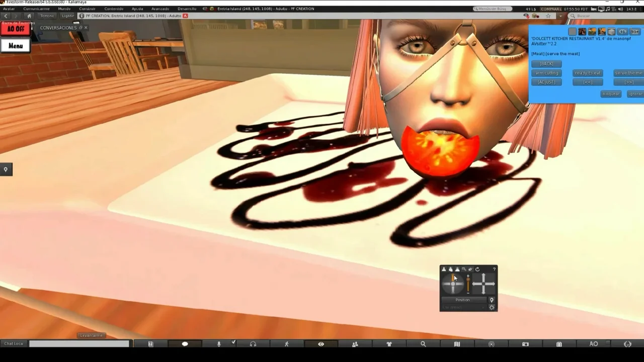This screenshot has height=362, width=644.
Task: Click the search magnifier in bottom toolbar
Action: [423, 344]
